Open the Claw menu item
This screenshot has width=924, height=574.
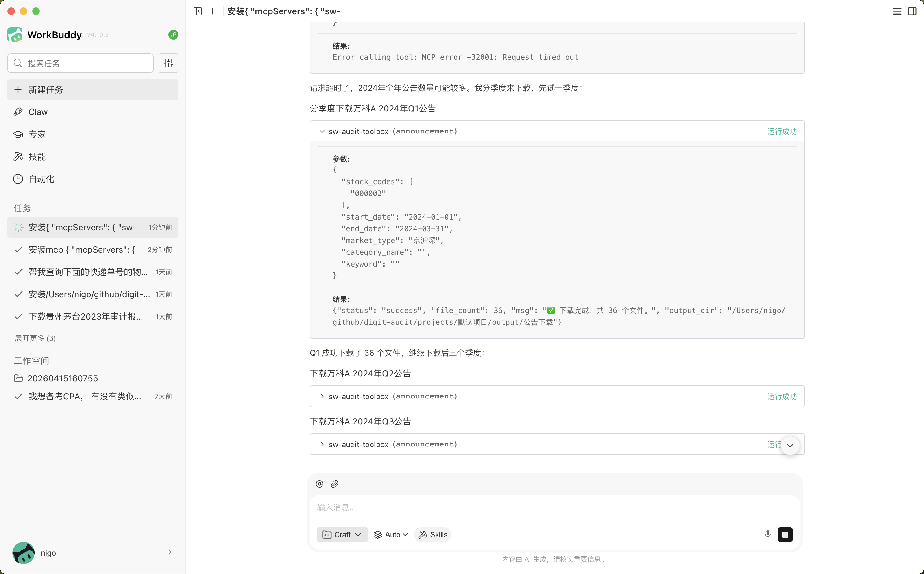coord(38,112)
